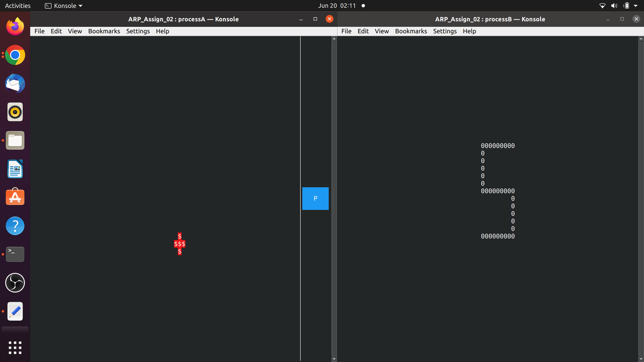Open Ubuntu Software center
Screen dimensions: 644x362
coord(15,197)
